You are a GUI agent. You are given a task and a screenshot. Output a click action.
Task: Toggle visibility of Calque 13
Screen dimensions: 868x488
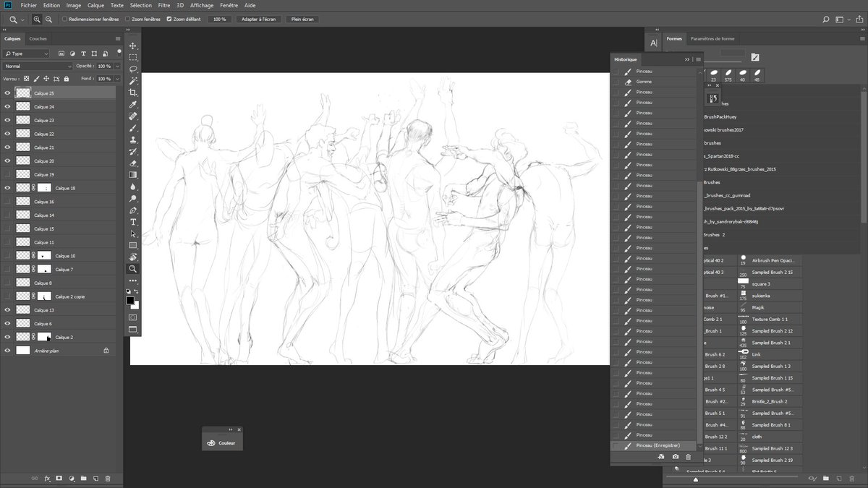click(x=8, y=309)
